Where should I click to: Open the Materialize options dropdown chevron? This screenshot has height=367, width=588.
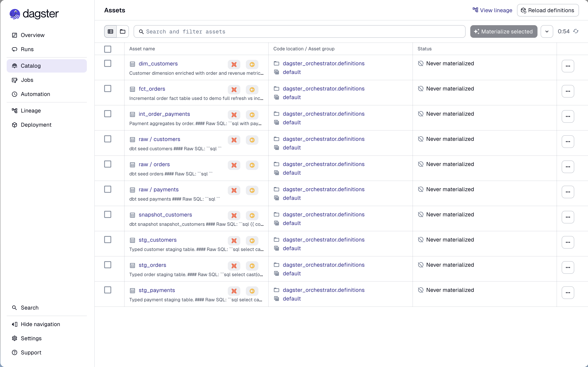tap(547, 31)
